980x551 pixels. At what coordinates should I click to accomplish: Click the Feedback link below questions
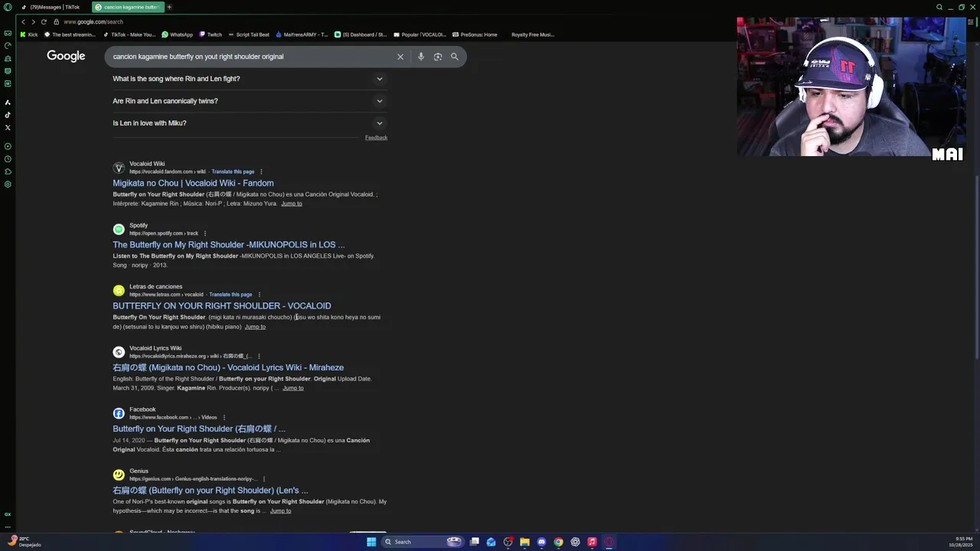[376, 138]
